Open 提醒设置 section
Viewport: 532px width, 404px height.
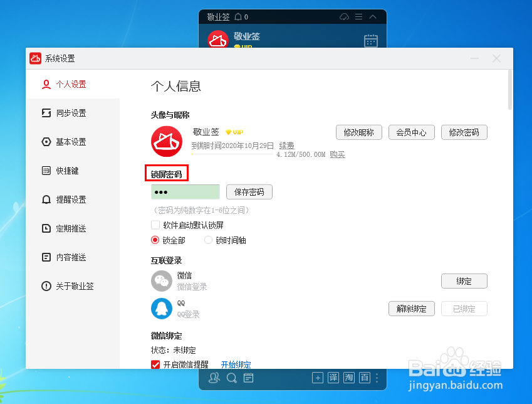73,199
